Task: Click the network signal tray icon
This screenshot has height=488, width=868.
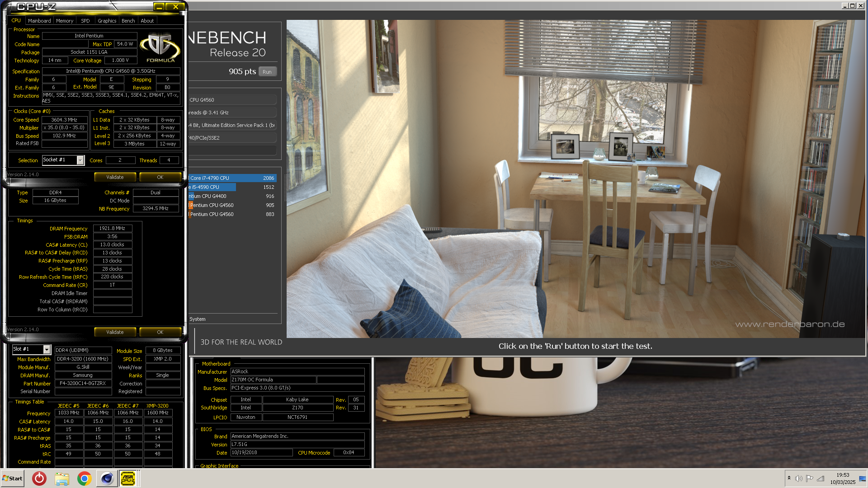Action: [821, 479]
